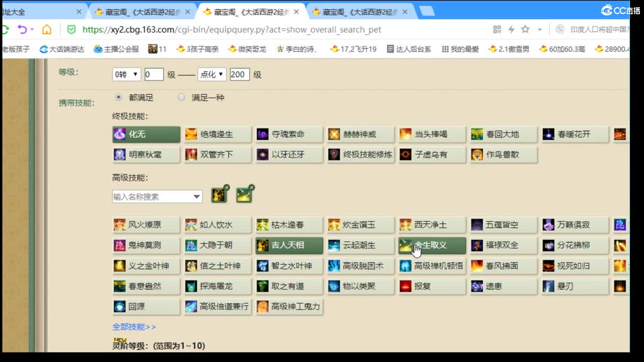Open 全部技能>> link
This screenshot has width=644, height=362.
(x=134, y=327)
